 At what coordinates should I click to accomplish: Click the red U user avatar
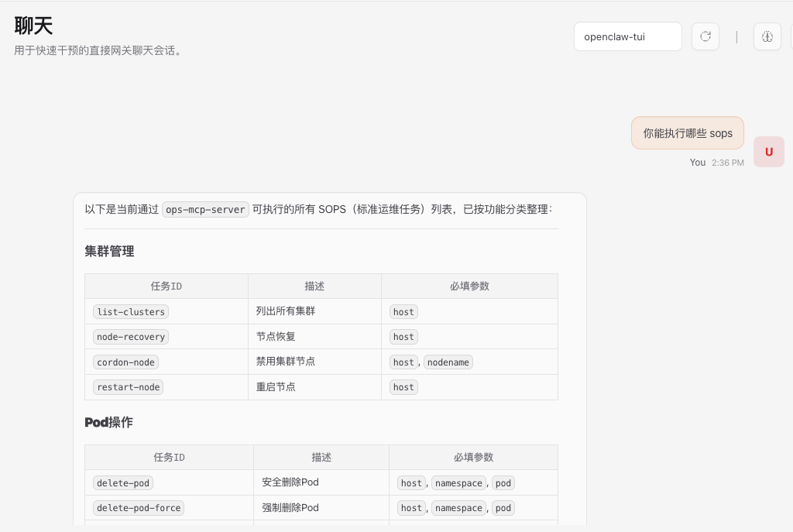(768, 152)
